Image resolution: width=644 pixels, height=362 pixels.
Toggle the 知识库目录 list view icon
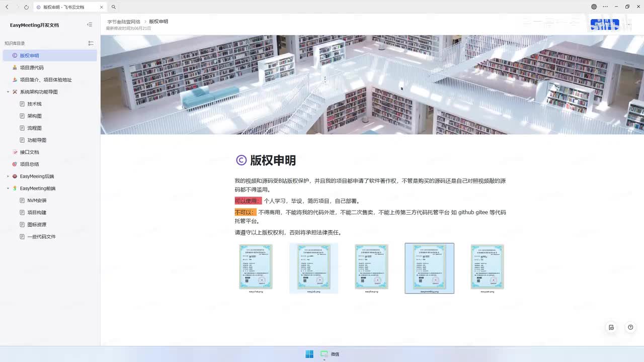[91, 43]
